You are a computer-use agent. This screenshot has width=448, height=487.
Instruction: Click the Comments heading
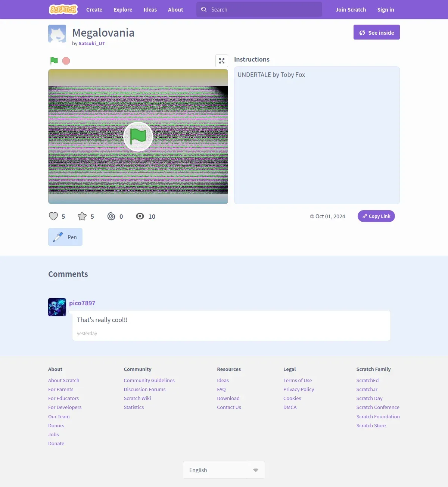point(68,274)
